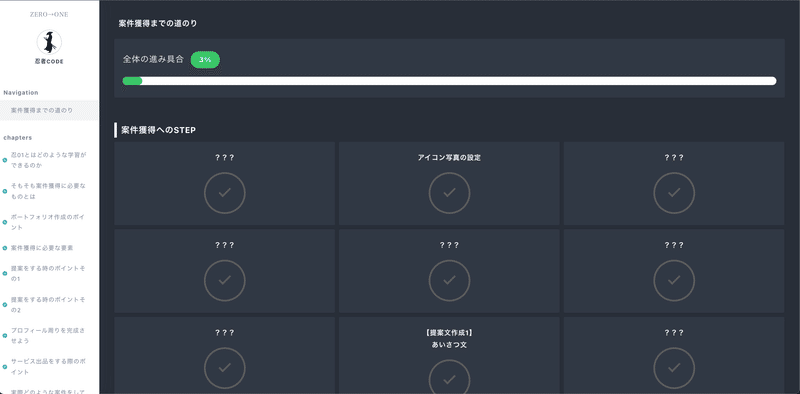Open chapter プロフィール周りを完成させよう
Screen dimensions: 800x394
49,336
